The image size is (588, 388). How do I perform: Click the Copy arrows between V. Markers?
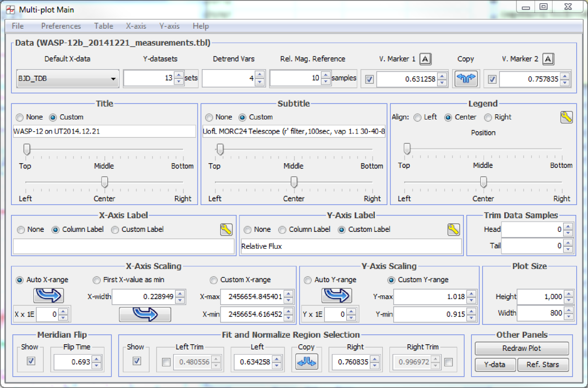(x=466, y=79)
